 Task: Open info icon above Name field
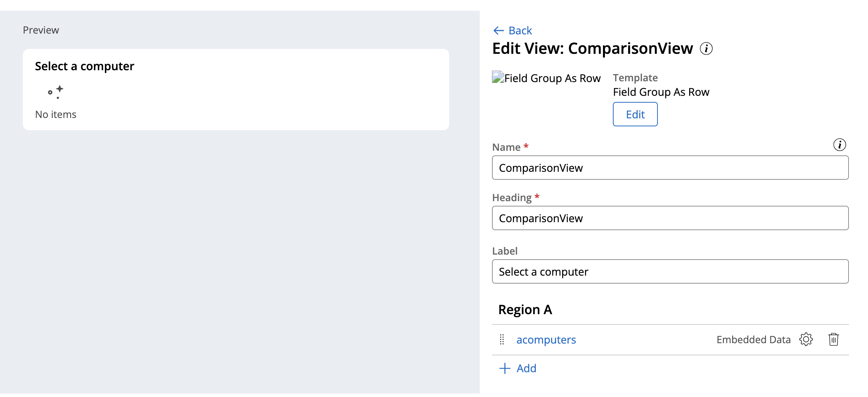coord(839,145)
